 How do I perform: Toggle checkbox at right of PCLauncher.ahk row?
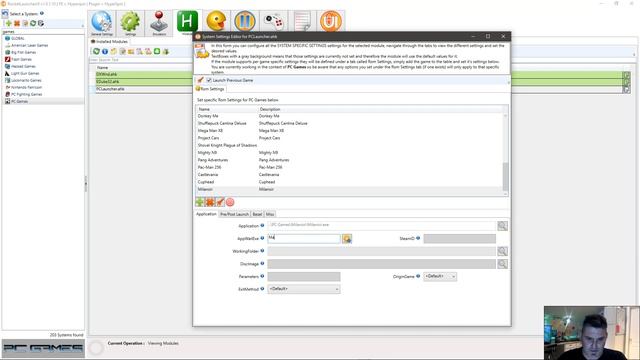tap(626, 89)
